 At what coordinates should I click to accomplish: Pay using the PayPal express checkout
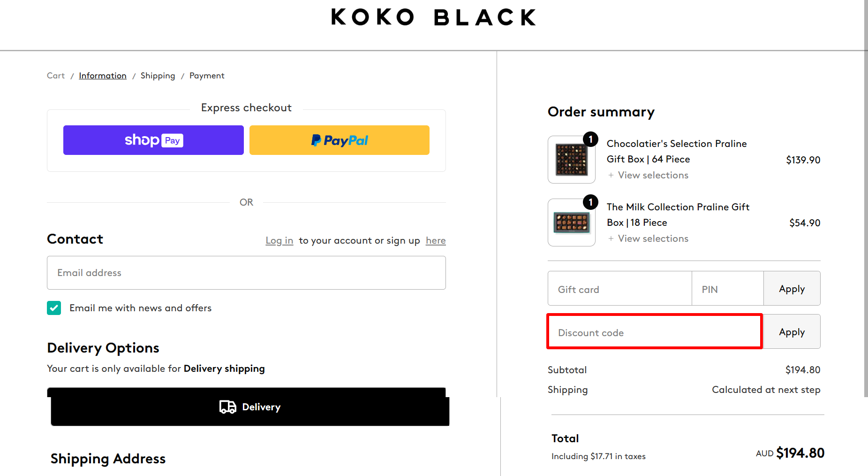[x=339, y=140]
